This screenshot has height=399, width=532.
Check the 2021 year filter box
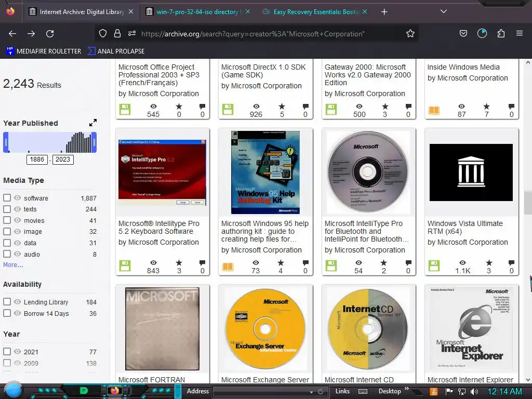point(7,351)
